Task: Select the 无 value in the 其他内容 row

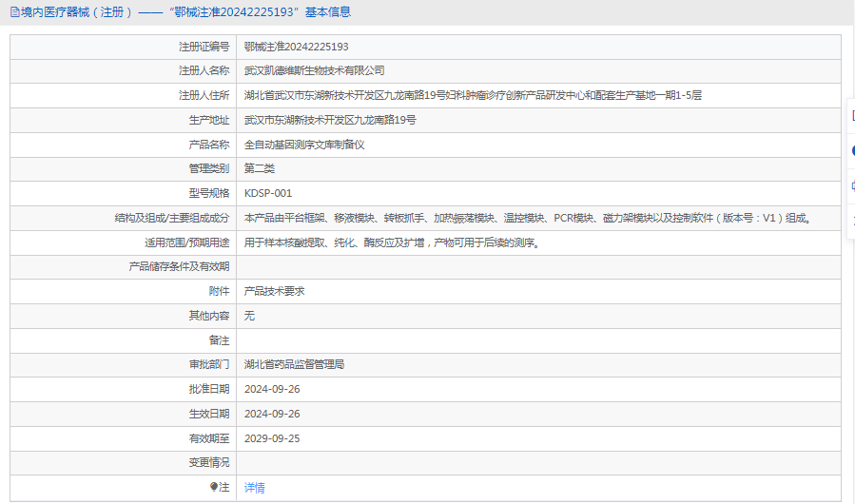Action: 249,316
